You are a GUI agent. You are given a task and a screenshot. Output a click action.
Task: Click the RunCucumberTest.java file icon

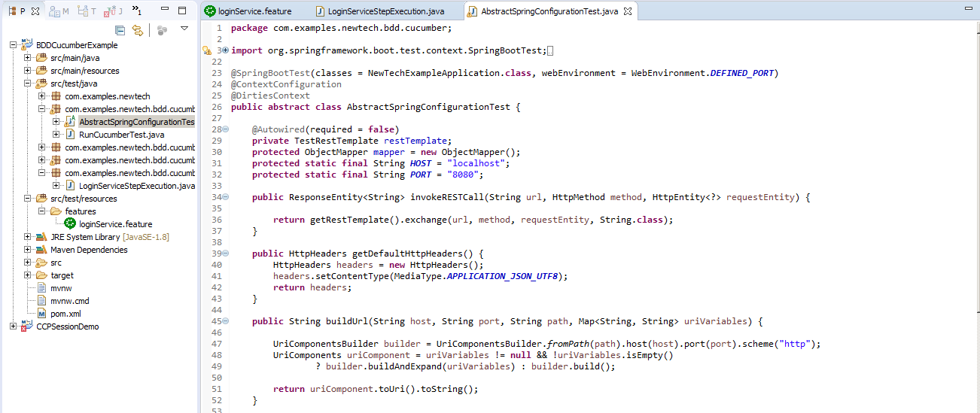[x=70, y=135]
